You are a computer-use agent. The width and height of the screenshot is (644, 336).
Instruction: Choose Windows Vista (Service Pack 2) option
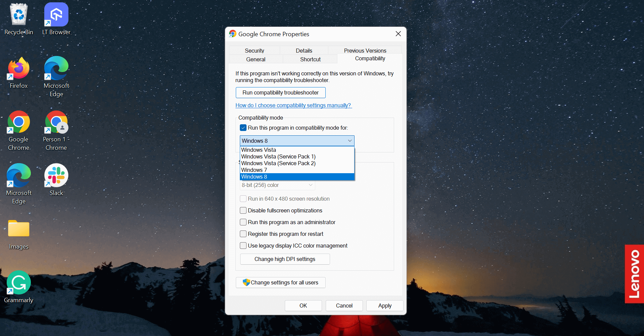click(278, 163)
